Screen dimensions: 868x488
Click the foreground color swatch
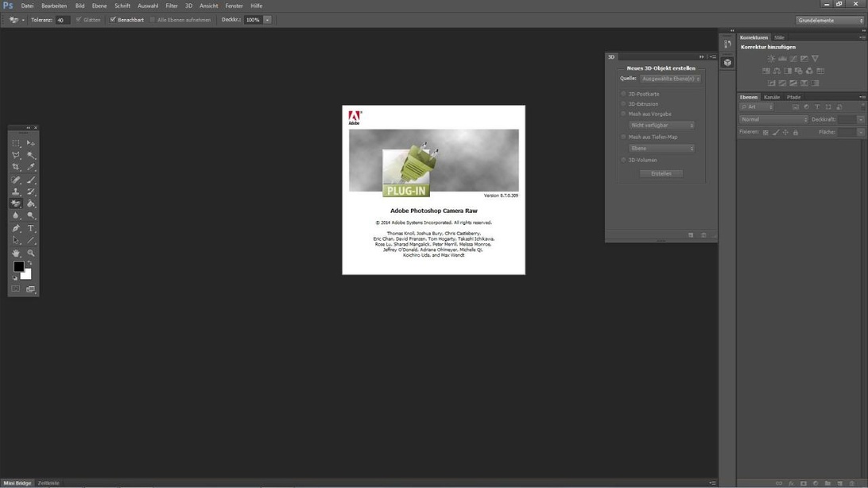tap(18, 266)
